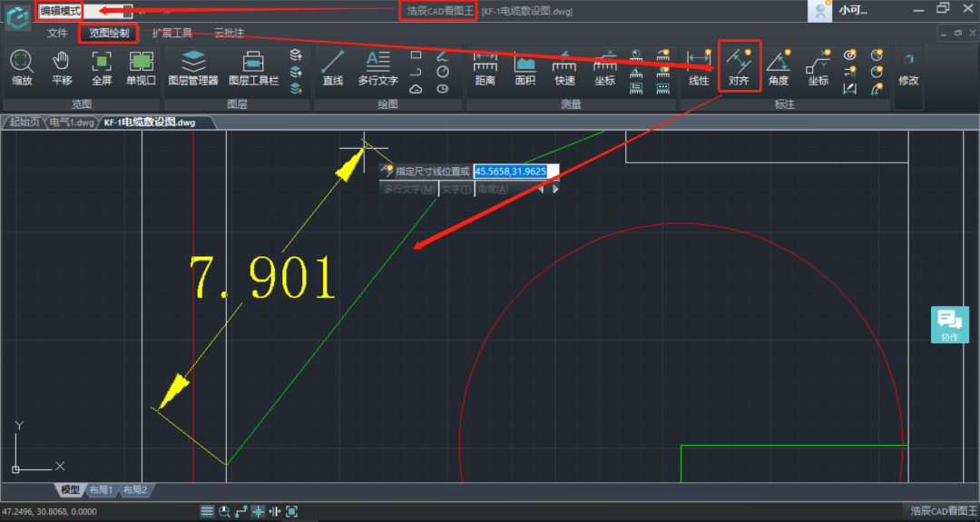Toggle fullscreen icon in status bar
980x522 pixels.
coord(292,511)
